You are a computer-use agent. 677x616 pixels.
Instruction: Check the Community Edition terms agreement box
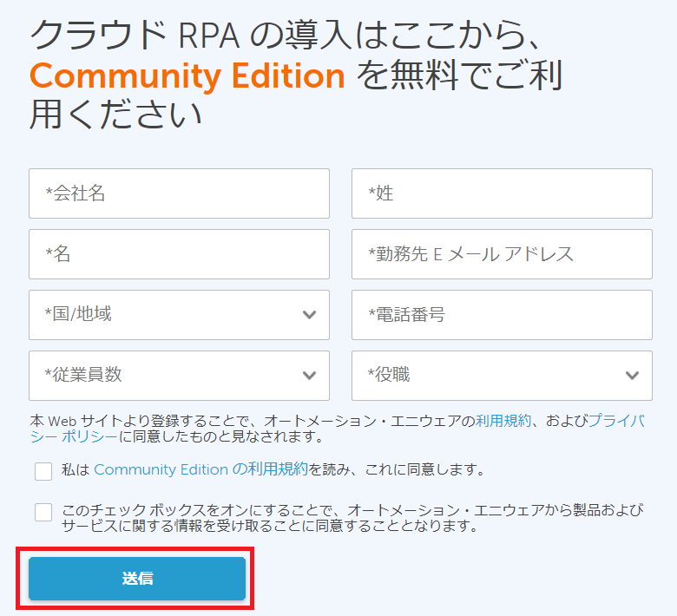(43, 471)
